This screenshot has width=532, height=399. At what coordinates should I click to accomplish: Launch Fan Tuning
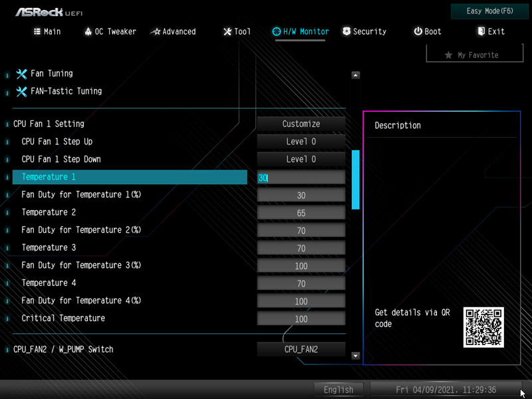coord(52,74)
